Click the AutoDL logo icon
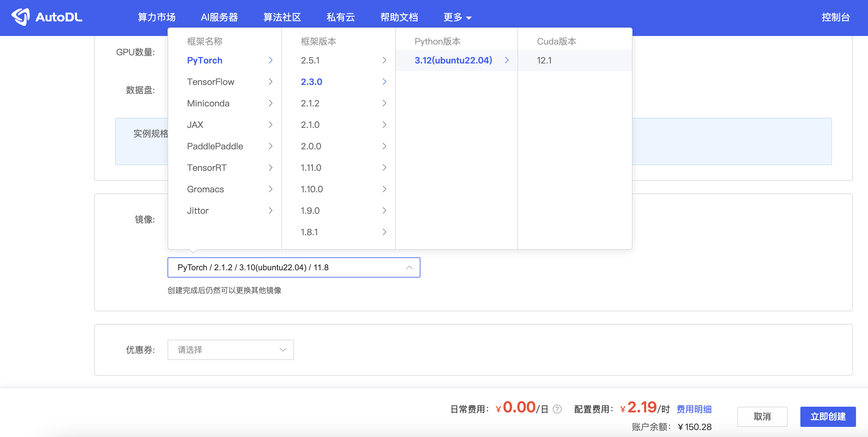The image size is (868, 437). (x=21, y=17)
